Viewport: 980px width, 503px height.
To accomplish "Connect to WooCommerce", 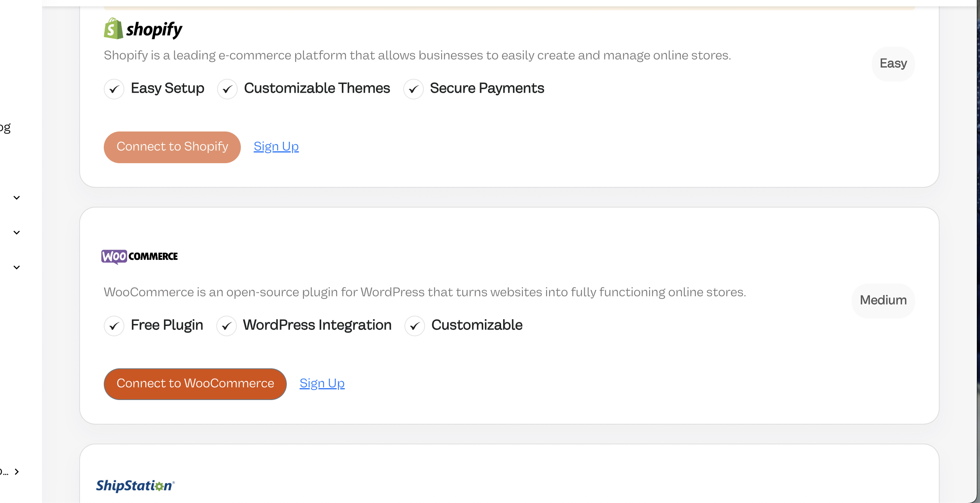I will pyautogui.click(x=195, y=384).
